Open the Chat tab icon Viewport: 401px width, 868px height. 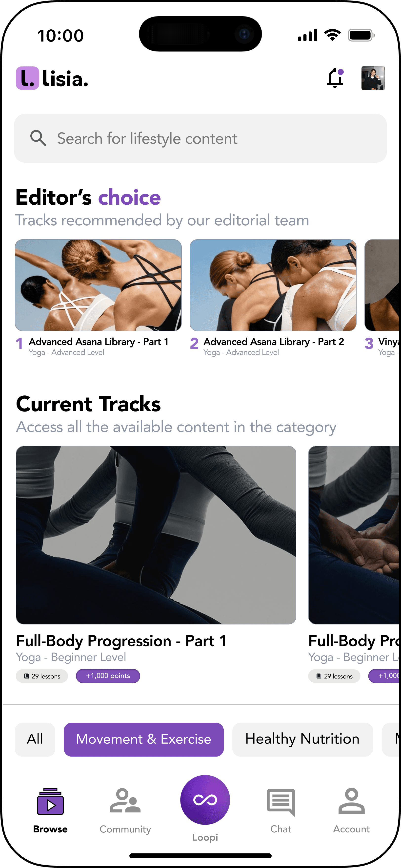click(281, 802)
